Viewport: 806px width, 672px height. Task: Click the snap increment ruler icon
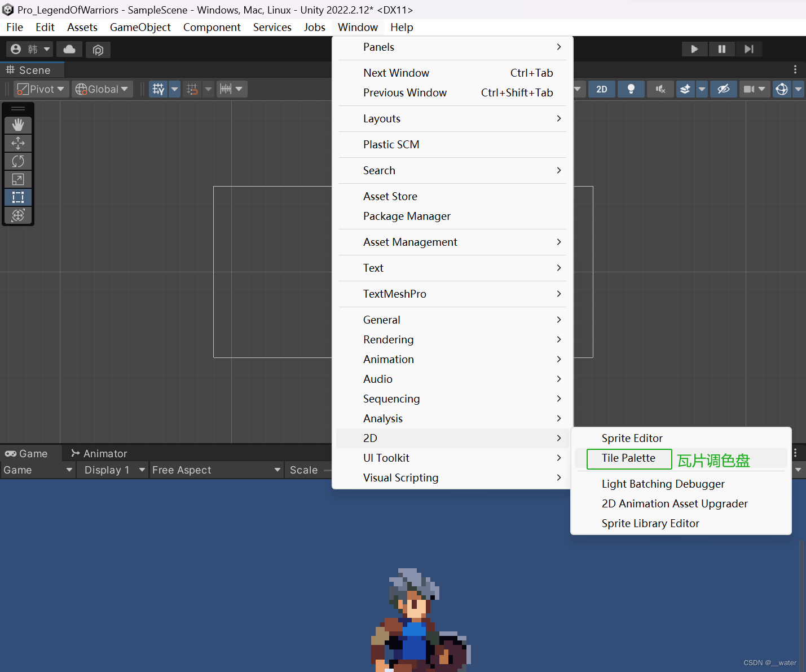click(x=226, y=89)
